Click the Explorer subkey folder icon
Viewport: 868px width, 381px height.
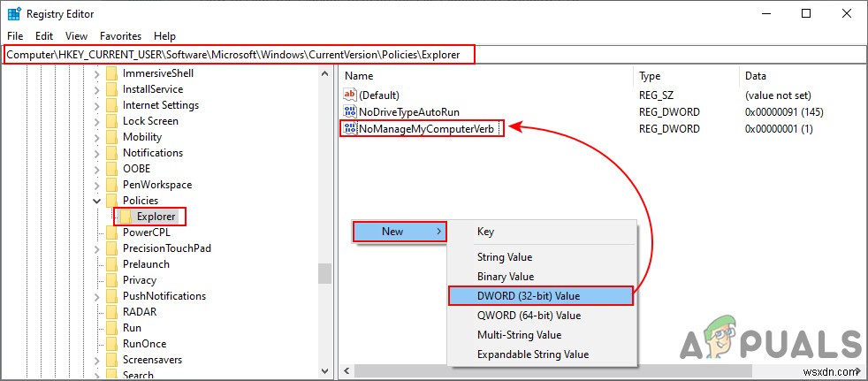coord(126,217)
